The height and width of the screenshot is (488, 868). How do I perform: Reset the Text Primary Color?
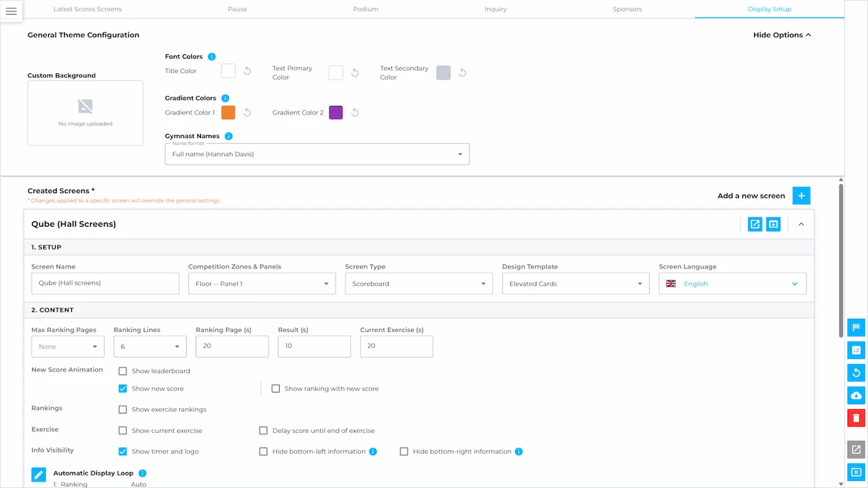pyautogui.click(x=355, y=73)
